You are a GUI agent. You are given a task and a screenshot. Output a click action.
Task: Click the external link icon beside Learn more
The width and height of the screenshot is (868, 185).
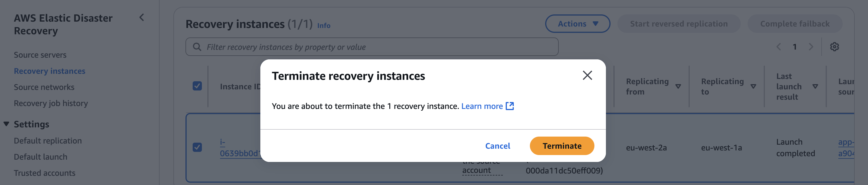510,106
